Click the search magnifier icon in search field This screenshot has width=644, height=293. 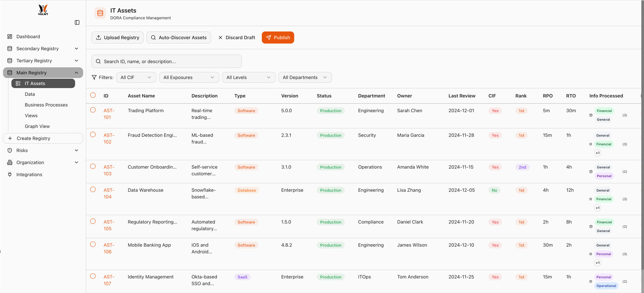98,61
